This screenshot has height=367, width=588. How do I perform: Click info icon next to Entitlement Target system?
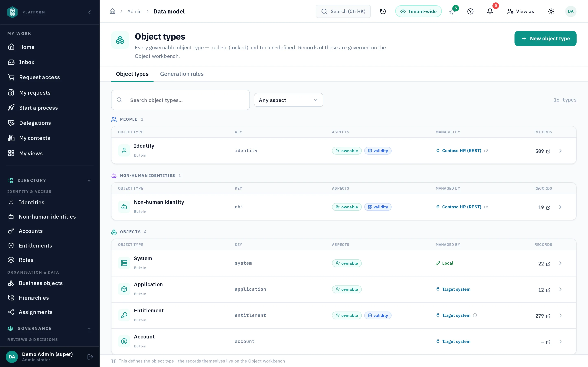[x=475, y=315]
